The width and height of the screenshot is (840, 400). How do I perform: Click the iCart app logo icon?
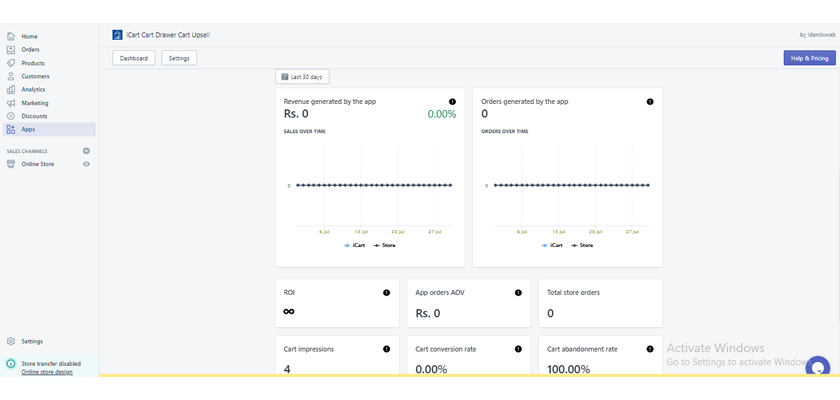(x=118, y=35)
